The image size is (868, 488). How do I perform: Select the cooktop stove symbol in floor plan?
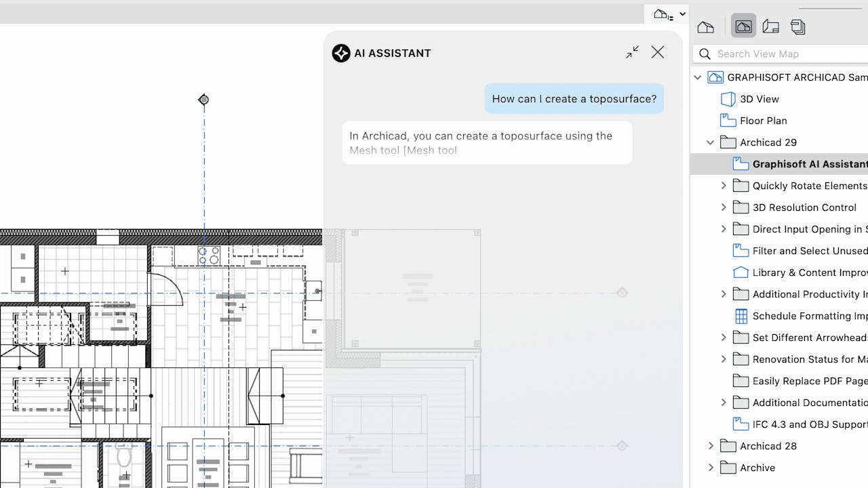(209, 256)
